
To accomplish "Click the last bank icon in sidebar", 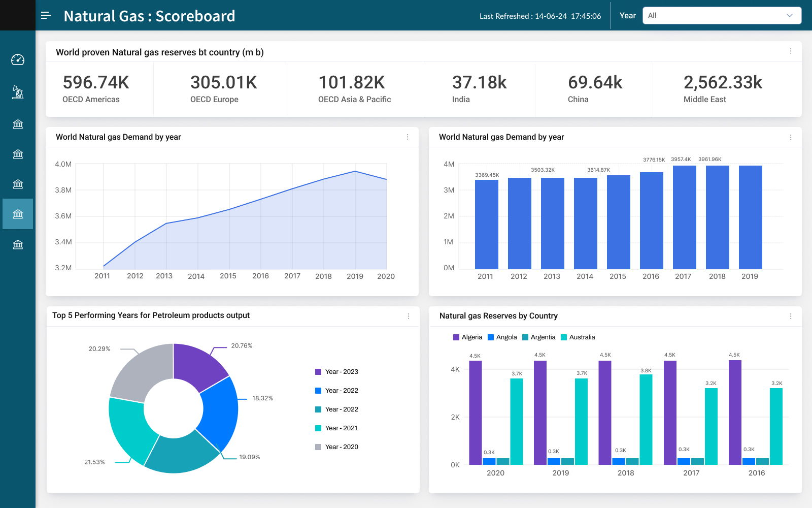I will point(18,244).
